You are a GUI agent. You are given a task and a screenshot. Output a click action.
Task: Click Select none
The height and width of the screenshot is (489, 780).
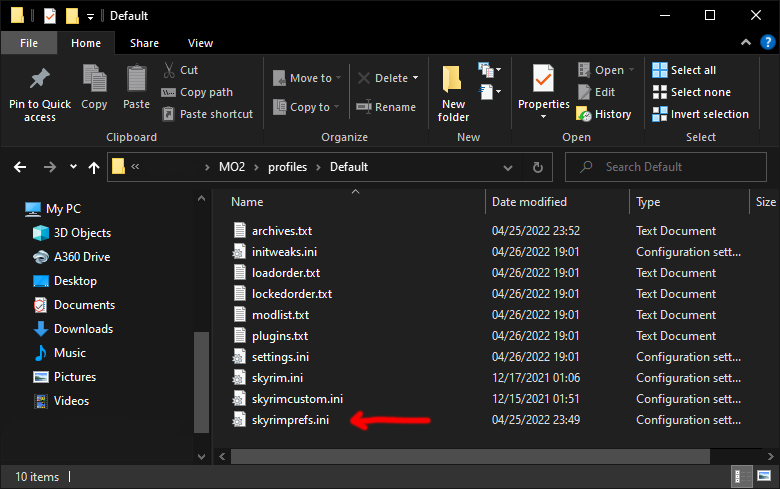[x=691, y=92]
